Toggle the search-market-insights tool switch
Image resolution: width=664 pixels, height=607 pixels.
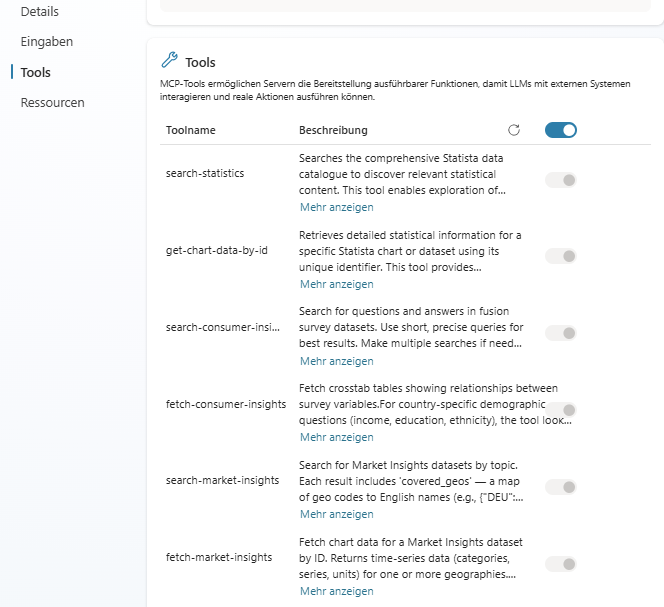tap(561, 487)
